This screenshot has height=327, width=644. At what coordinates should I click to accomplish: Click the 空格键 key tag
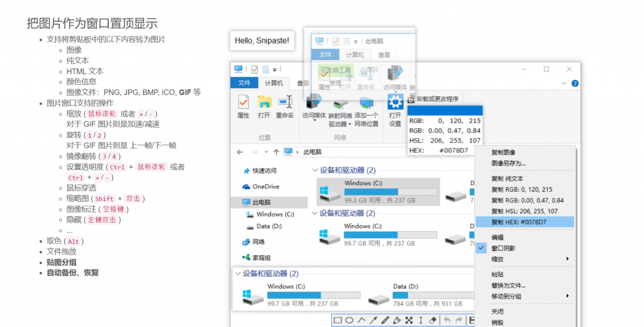point(113,209)
